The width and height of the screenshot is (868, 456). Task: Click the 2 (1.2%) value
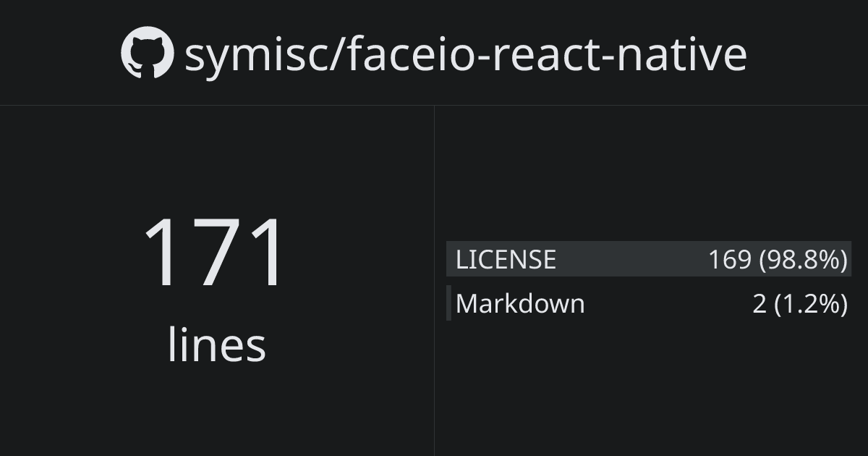[800, 304]
